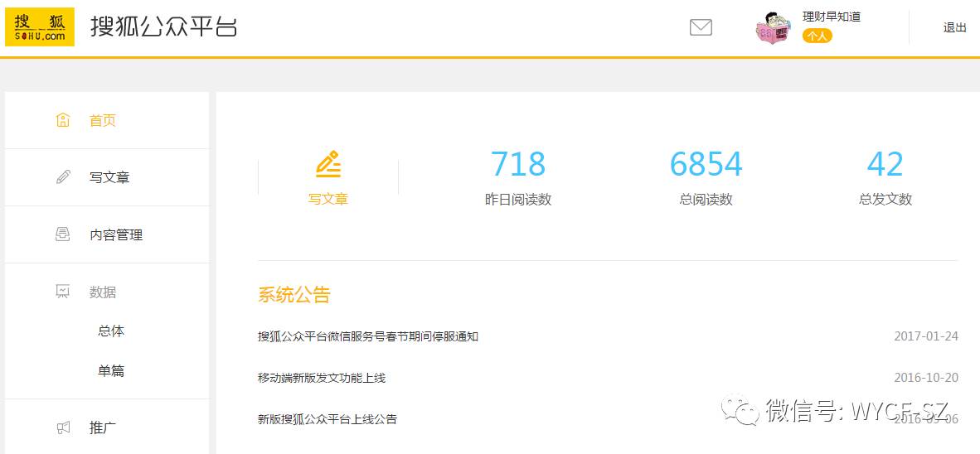
Task: Click the chart icon beside 数据
Action: tap(62, 292)
